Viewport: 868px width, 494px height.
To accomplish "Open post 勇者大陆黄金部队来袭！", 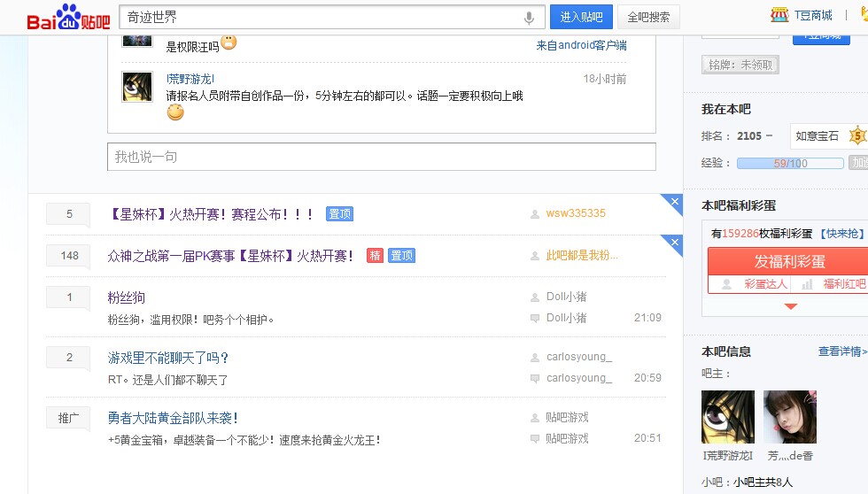I will tap(174, 418).
